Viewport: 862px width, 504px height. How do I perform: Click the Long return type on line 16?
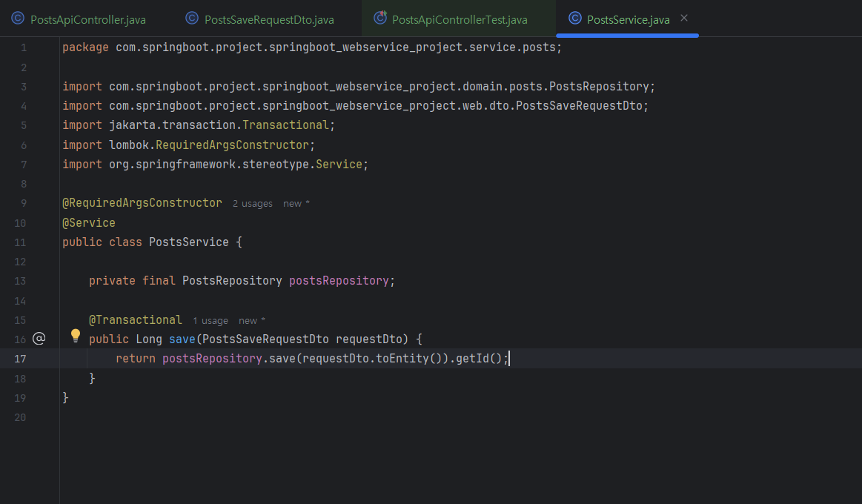pyautogui.click(x=149, y=339)
